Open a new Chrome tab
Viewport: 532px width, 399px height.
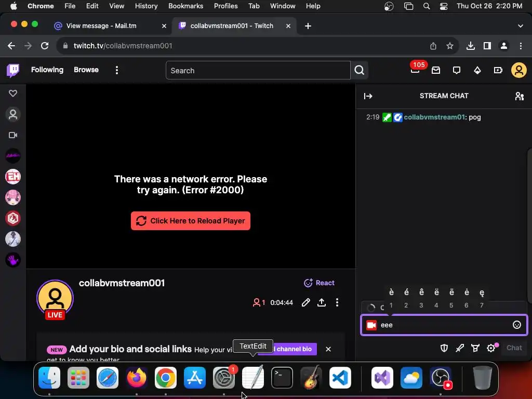[x=308, y=26]
